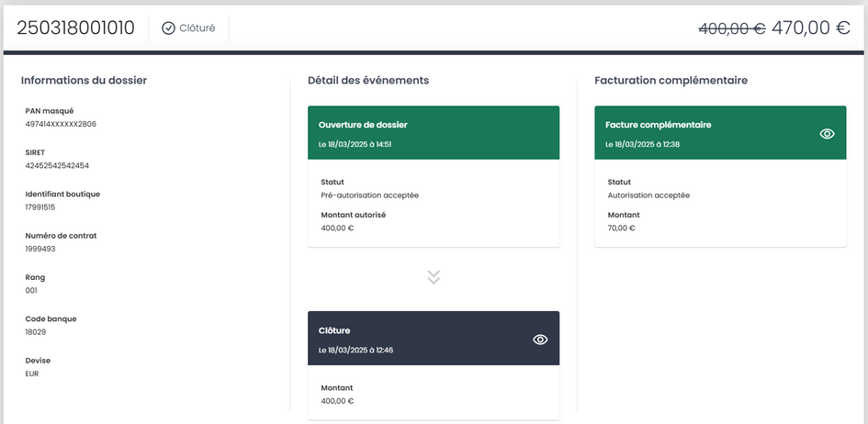868x424 pixels.
Task: Click the Montant autorisé label
Action: pos(354,215)
